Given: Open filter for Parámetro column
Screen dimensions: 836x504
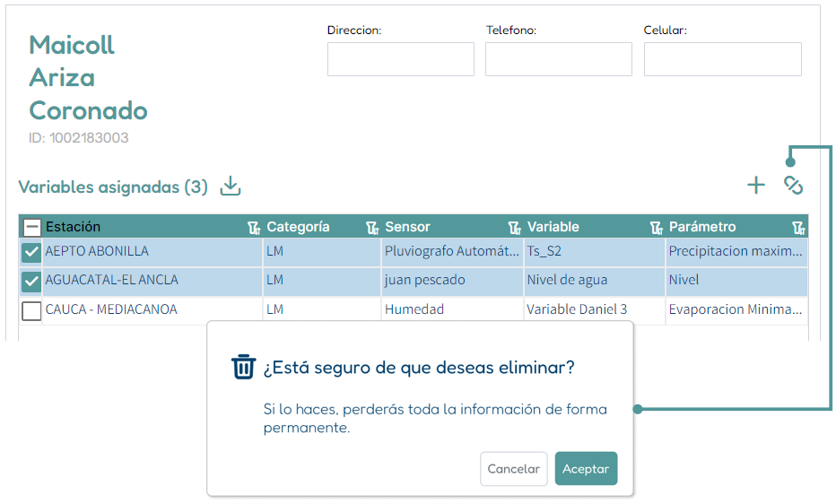Looking at the screenshot, I should click(x=798, y=228).
